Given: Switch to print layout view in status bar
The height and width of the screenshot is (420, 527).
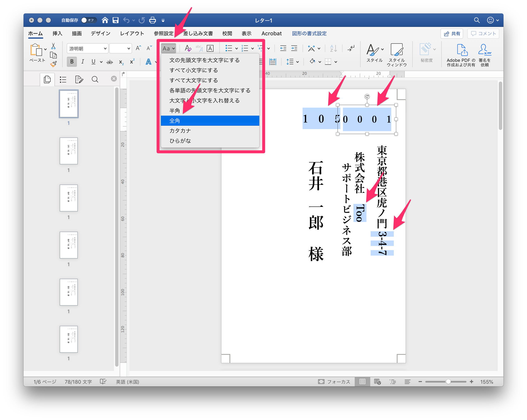Looking at the screenshot, I should click(x=362, y=382).
